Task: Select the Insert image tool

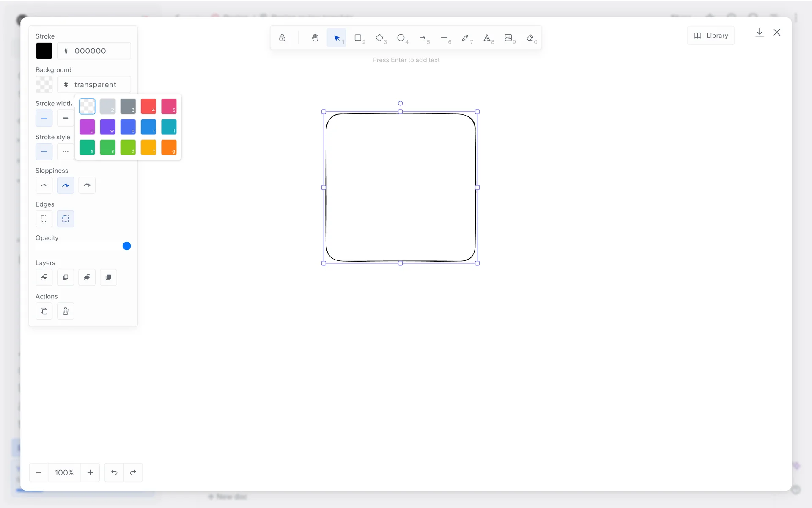Action: pyautogui.click(x=508, y=38)
